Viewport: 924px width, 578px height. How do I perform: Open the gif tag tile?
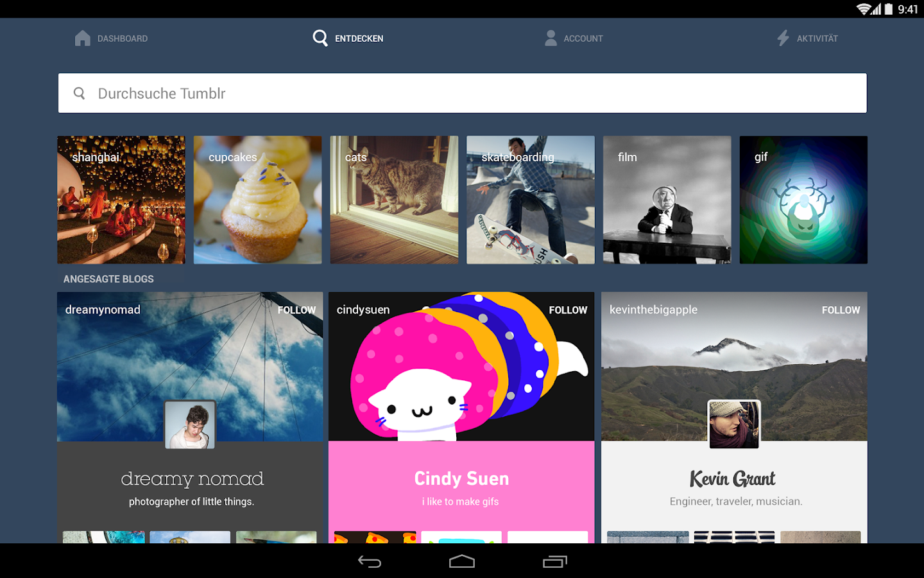point(803,199)
